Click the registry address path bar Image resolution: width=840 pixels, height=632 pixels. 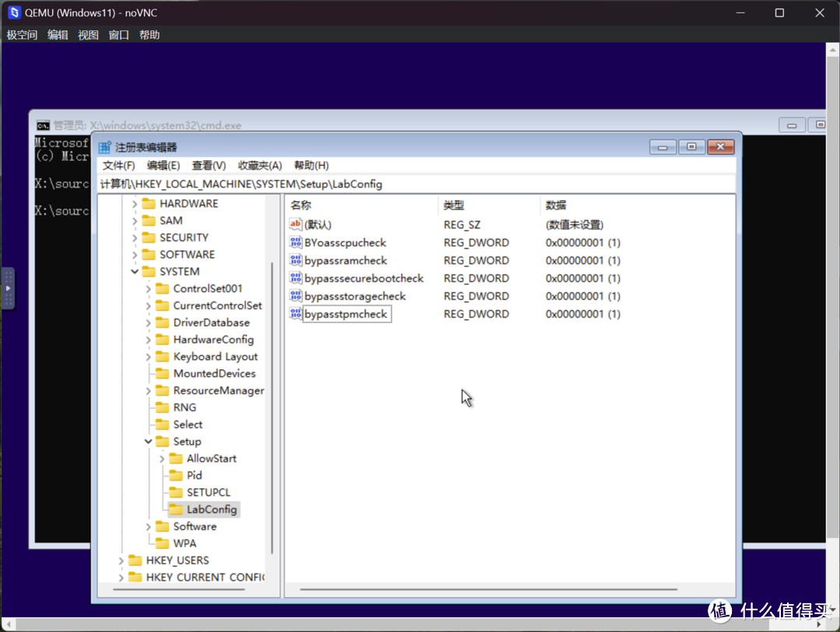click(x=416, y=184)
